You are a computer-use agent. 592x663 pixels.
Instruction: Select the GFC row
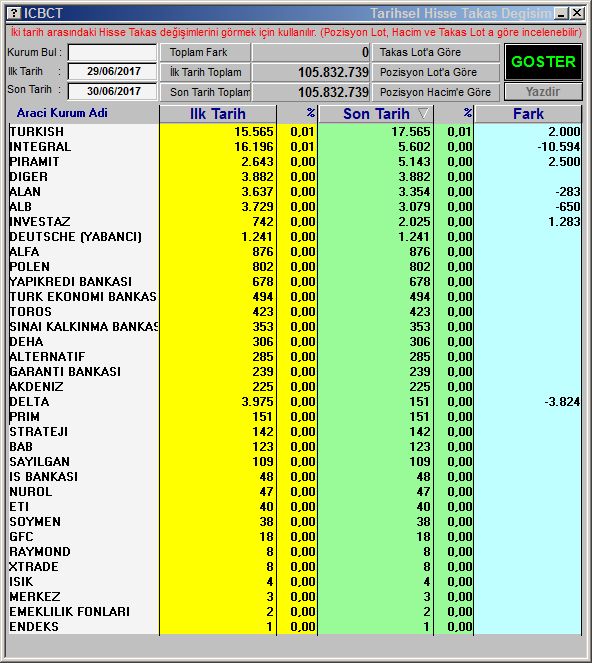(x=295, y=537)
